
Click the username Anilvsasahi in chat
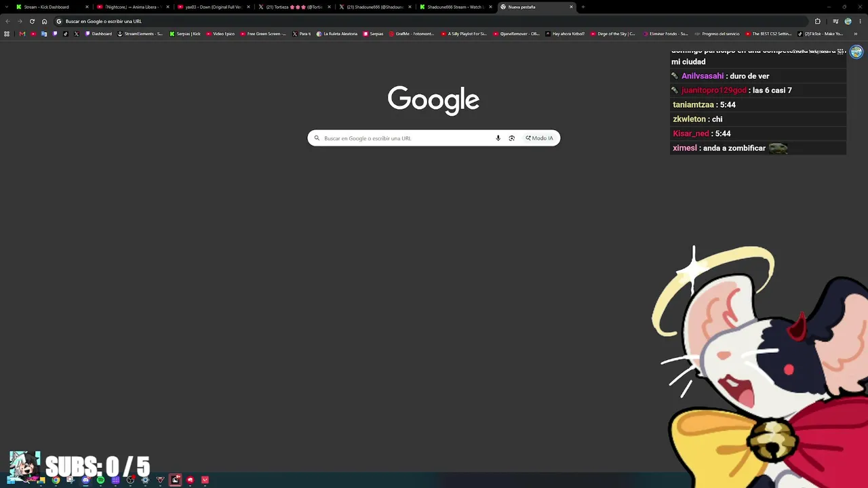click(703, 76)
